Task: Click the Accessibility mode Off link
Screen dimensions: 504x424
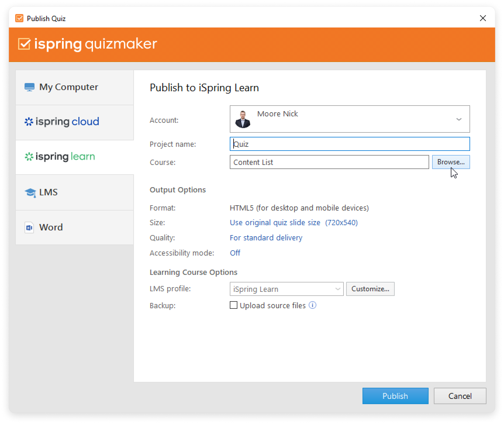Action: (x=235, y=253)
